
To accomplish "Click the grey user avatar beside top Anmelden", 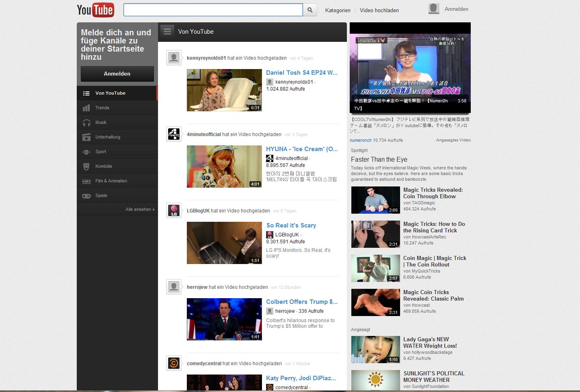I will click(434, 9).
